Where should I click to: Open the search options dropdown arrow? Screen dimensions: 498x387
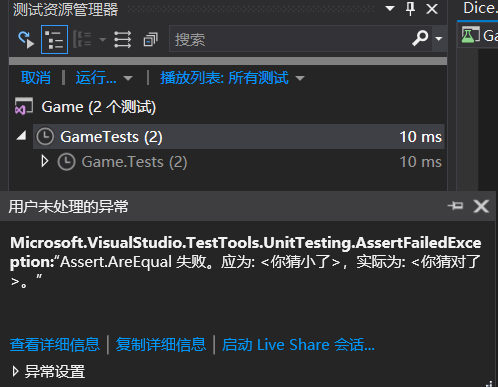(439, 39)
